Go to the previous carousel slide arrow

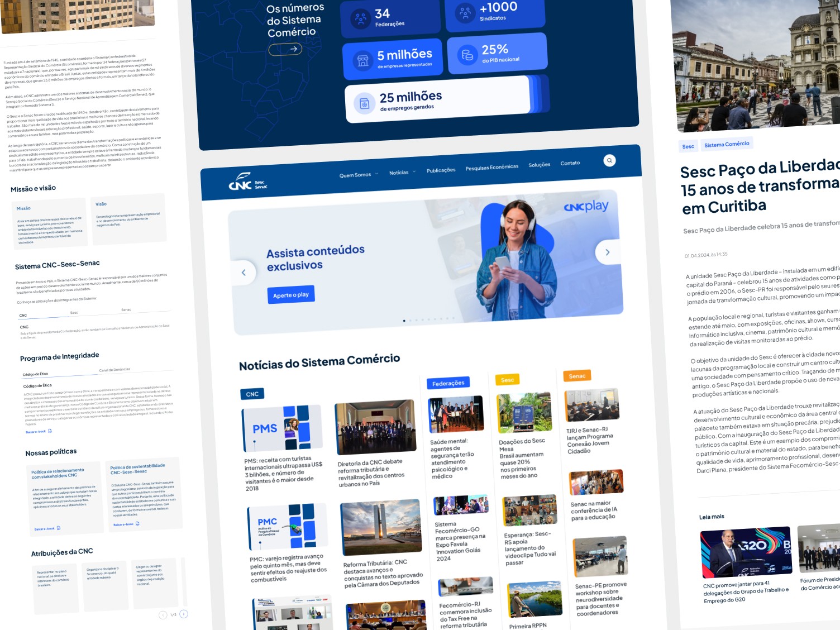click(x=244, y=273)
